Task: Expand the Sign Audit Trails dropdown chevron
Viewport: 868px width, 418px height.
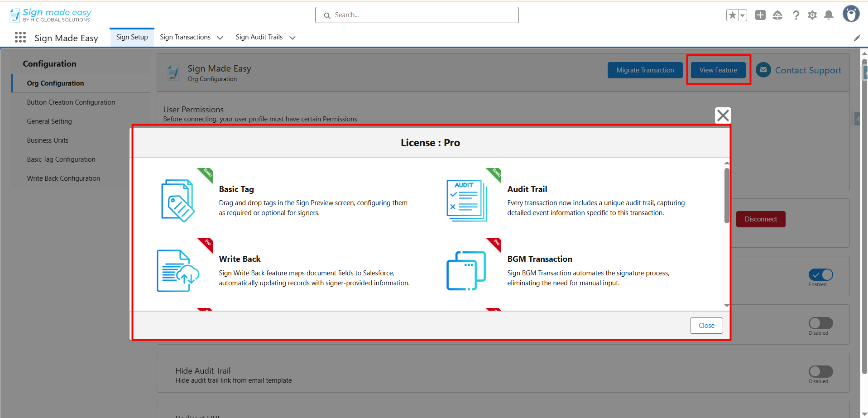Action: [x=293, y=38]
